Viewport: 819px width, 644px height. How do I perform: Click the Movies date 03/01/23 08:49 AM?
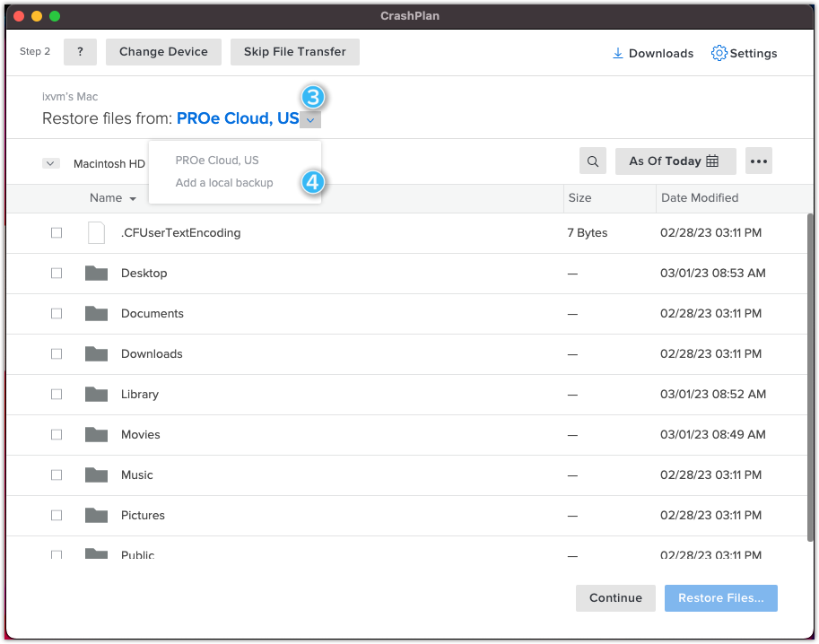tap(713, 434)
